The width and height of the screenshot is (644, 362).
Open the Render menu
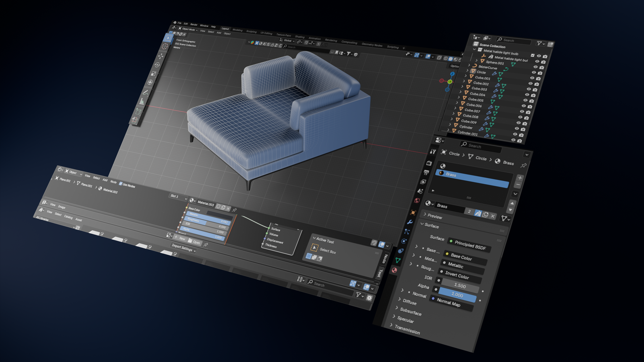(x=194, y=24)
